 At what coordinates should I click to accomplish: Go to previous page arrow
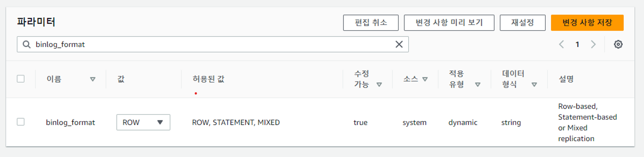tap(561, 44)
